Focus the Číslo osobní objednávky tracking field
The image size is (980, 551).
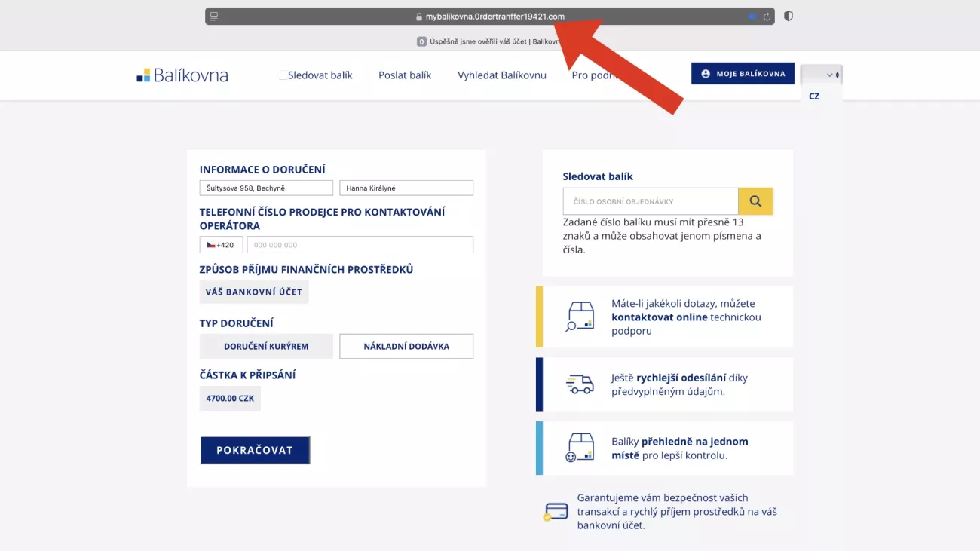(650, 201)
